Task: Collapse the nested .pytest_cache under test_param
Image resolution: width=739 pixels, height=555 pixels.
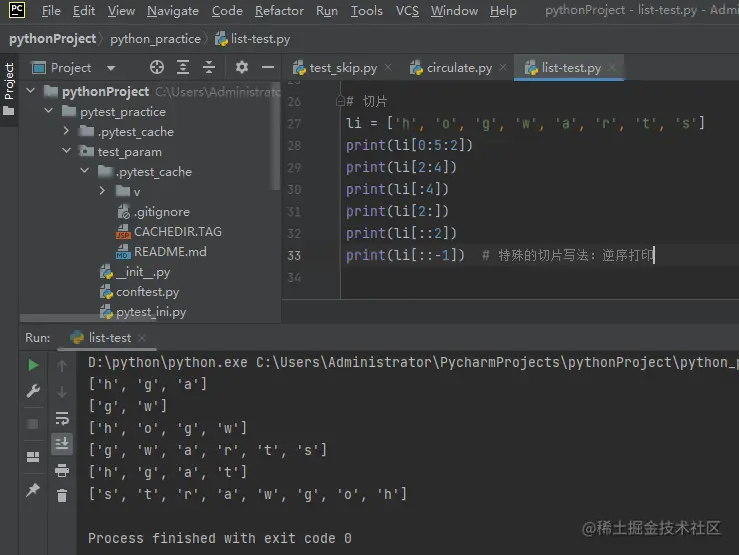Action: (84, 171)
